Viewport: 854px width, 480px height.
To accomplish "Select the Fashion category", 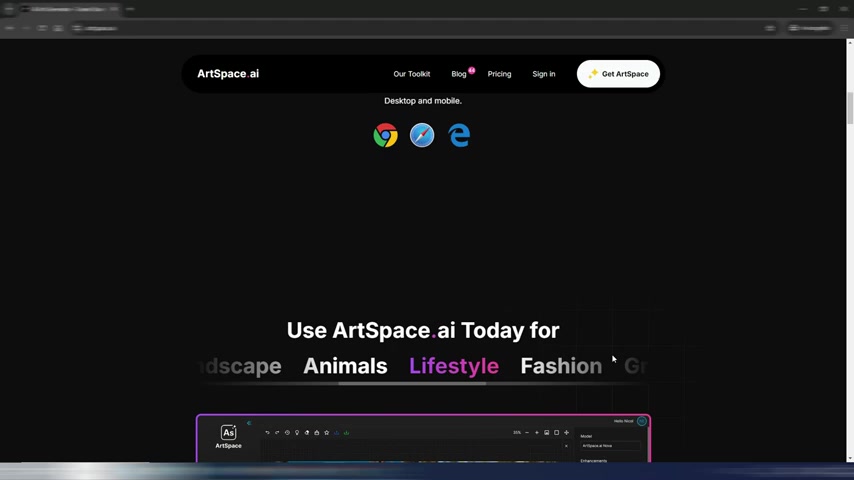I will click(561, 366).
